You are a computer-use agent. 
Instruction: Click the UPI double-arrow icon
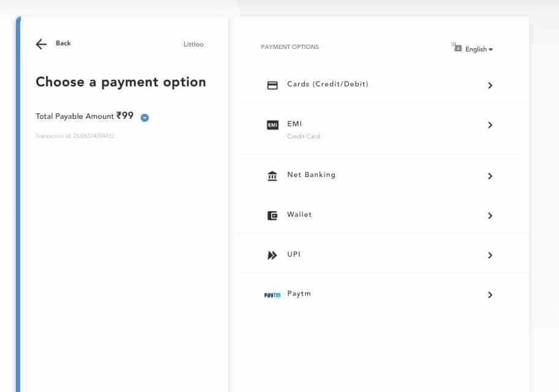272,255
